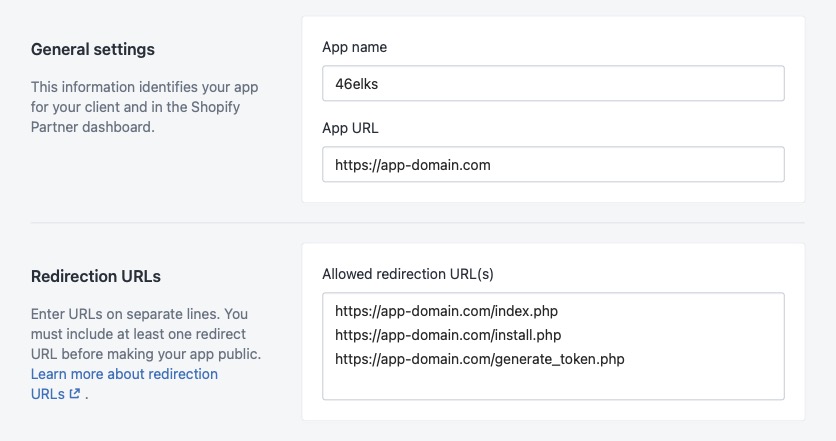Viewport: 836px width, 441px height.
Task: Click the divider line between the two sections
Action: tap(417, 222)
